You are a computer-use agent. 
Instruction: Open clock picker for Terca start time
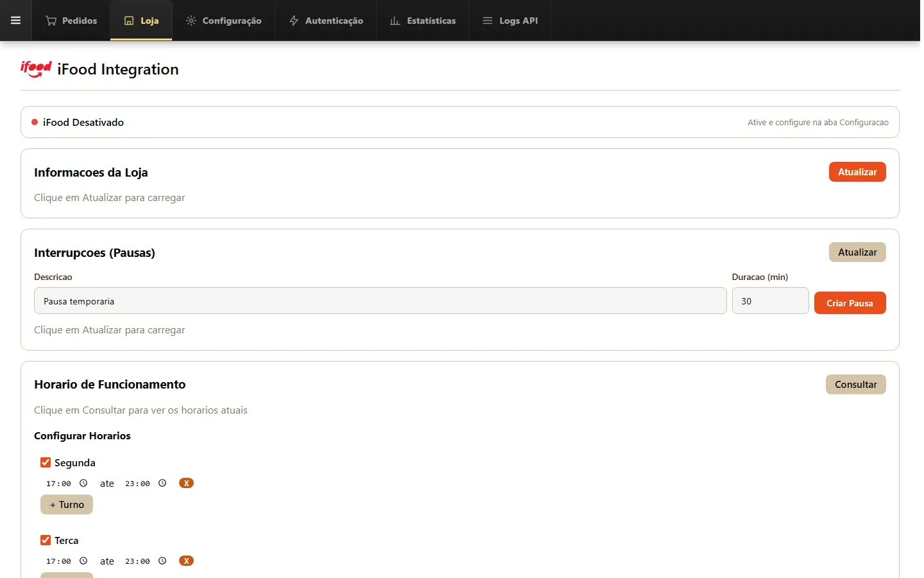[83, 561]
